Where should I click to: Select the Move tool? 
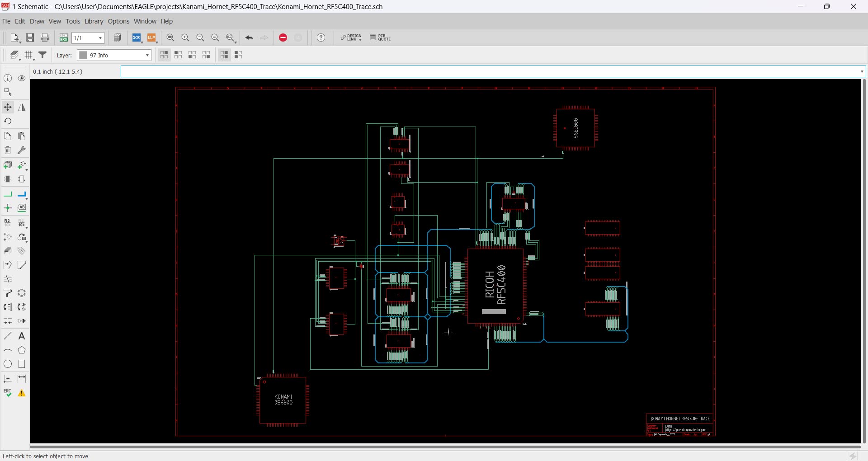(x=8, y=108)
